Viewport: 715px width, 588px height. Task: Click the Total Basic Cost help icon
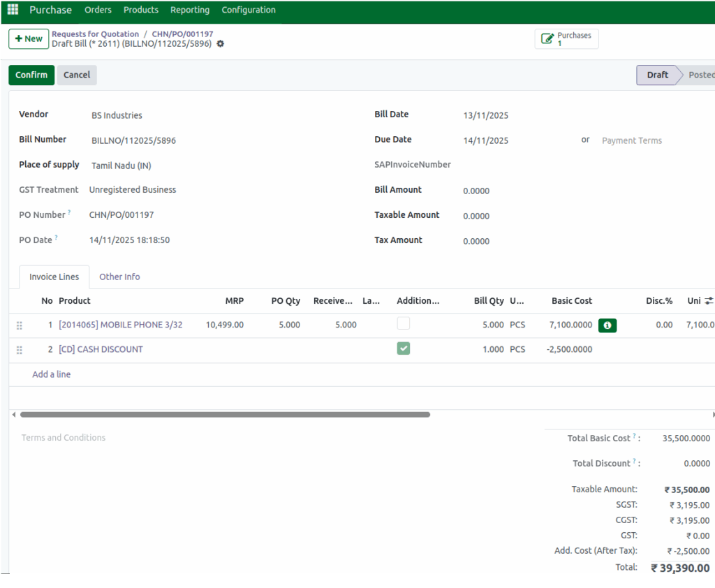click(633, 434)
